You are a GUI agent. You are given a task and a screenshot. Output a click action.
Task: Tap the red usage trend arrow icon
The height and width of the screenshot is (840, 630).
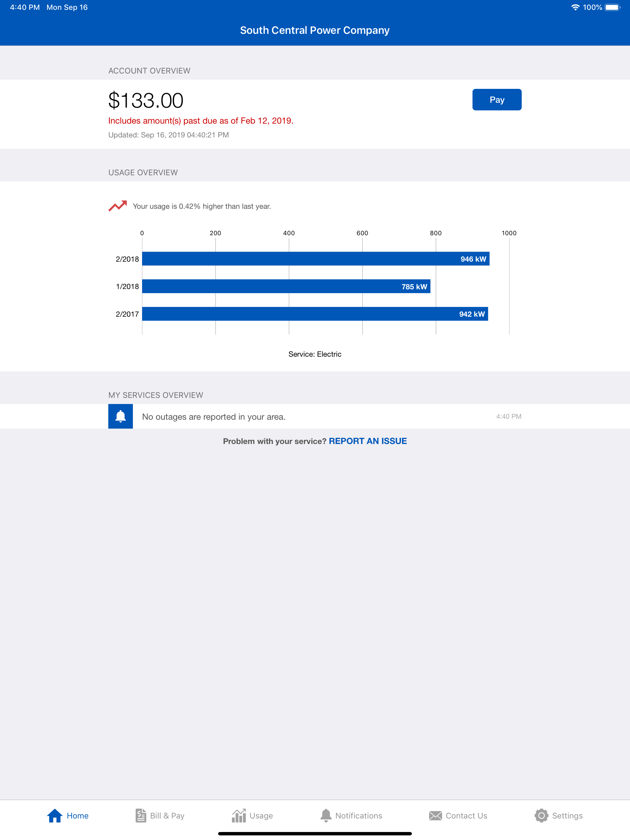coord(118,206)
